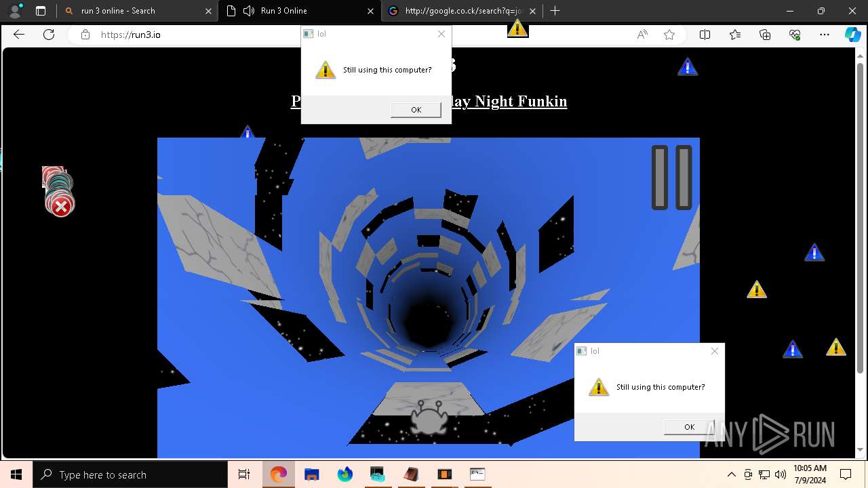
Task: Open Collections panel
Action: pos(765,35)
